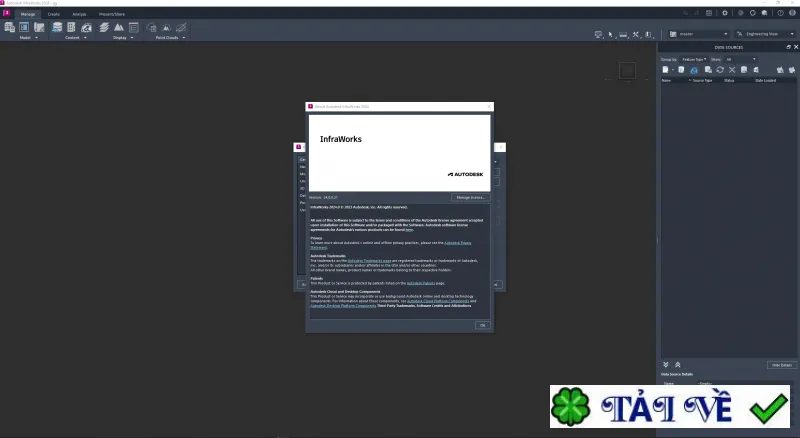The image size is (800, 438).
Task: Click the first Point Clouds group icon
Action: click(x=152, y=28)
